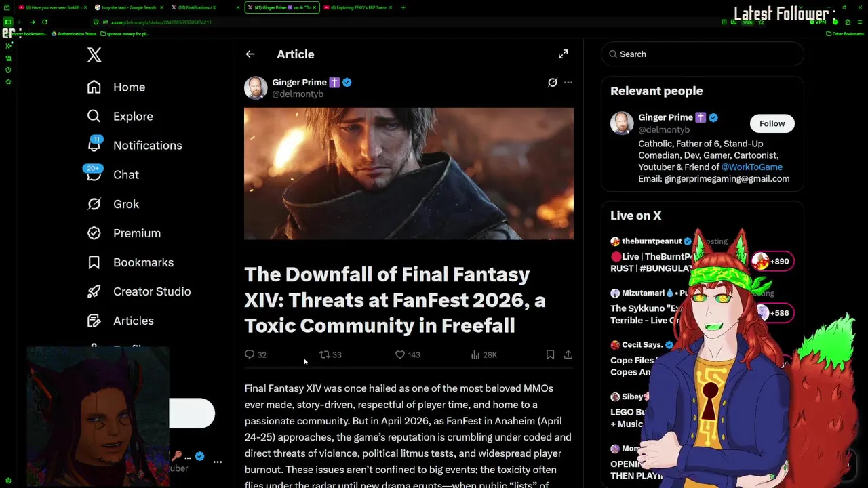
Task: Open article's three-dot more menu
Action: click(568, 83)
